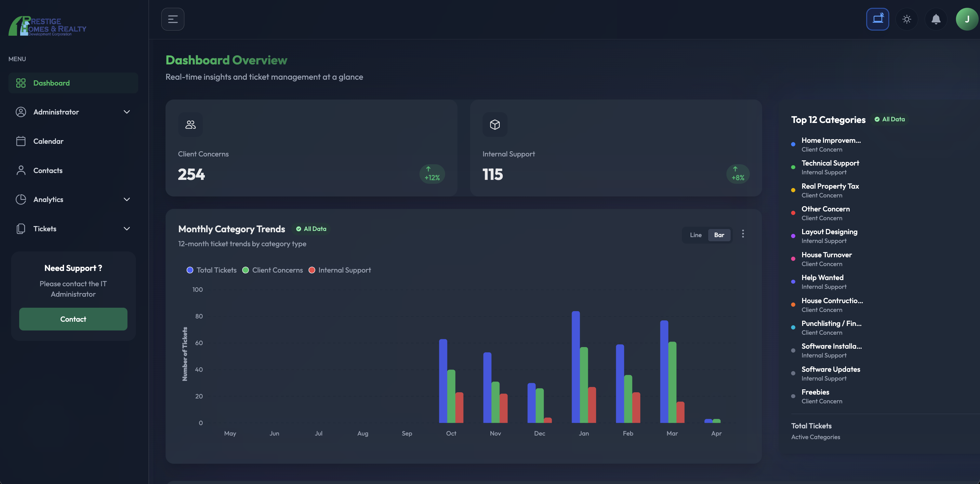Expand the Tickets section
Viewport: 980px width, 484px height.
click(127, 229)
